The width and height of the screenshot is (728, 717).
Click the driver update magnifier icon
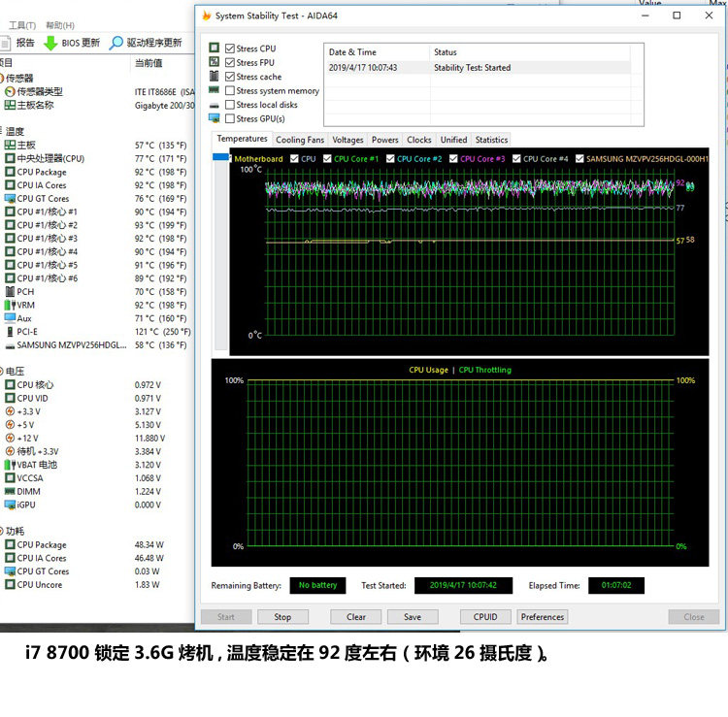click(116, 43)
